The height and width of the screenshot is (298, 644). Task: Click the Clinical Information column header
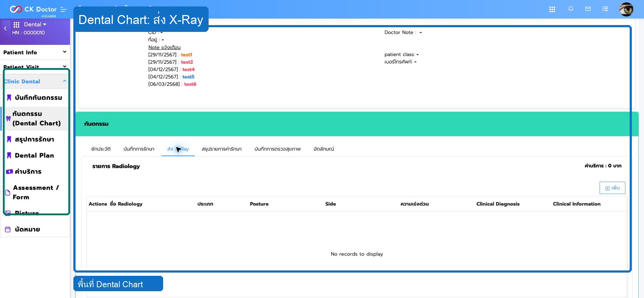577,204
